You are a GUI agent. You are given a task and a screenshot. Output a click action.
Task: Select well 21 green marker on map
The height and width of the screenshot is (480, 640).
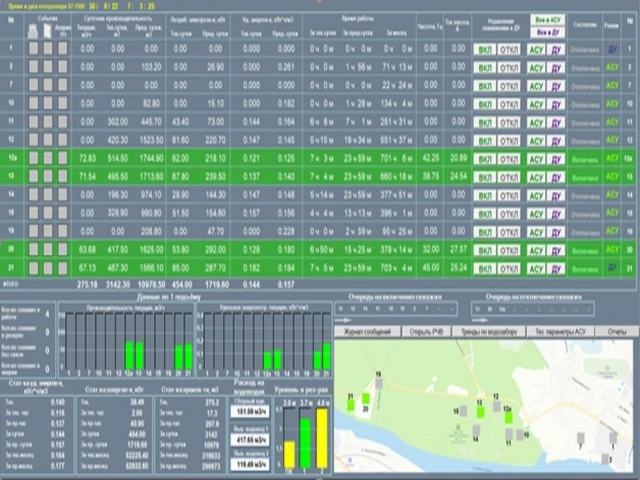(351, 405)
